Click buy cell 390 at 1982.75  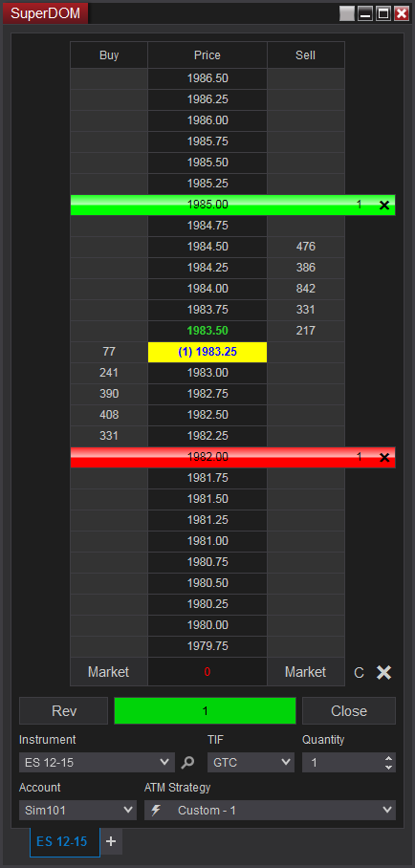[109, 394]
